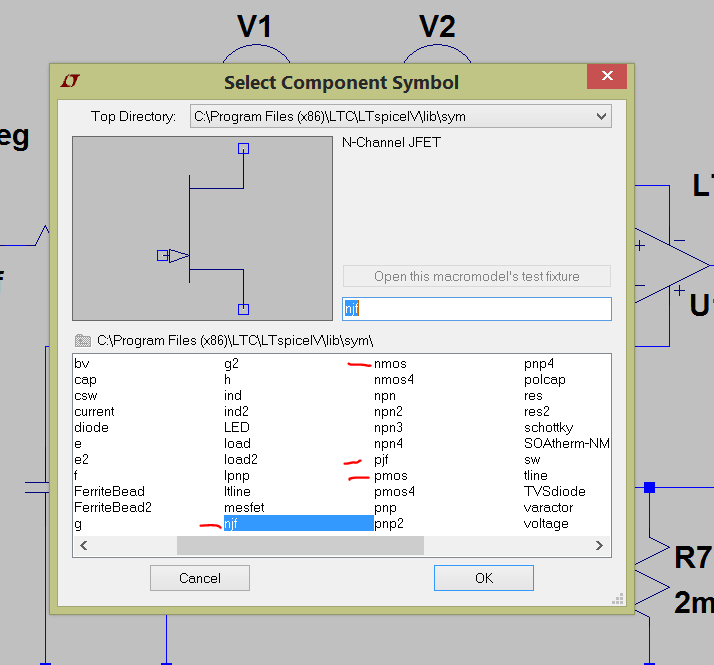Select the highlighted njf entry

[x=298, y=523]
